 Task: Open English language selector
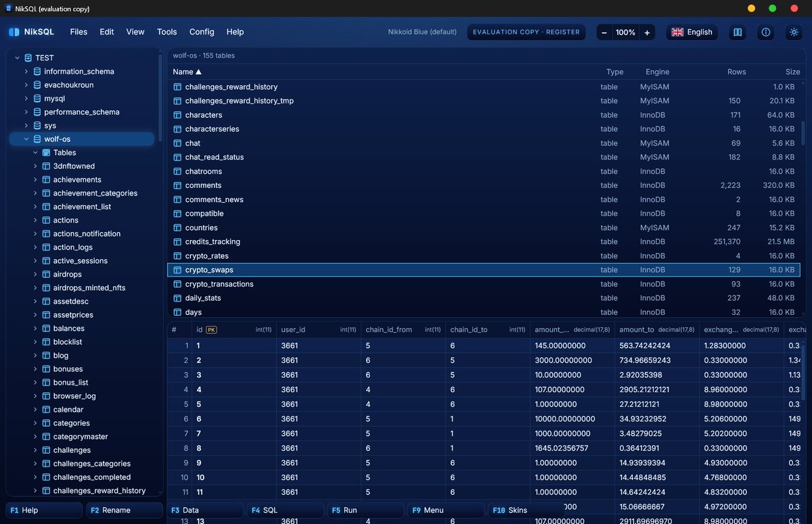693,32
